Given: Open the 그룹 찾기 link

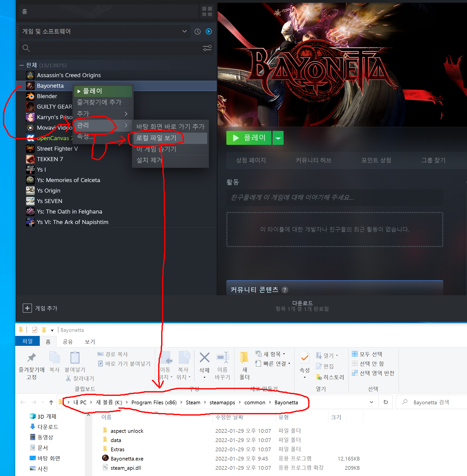Looking at the screenshot, I should 433,160.
